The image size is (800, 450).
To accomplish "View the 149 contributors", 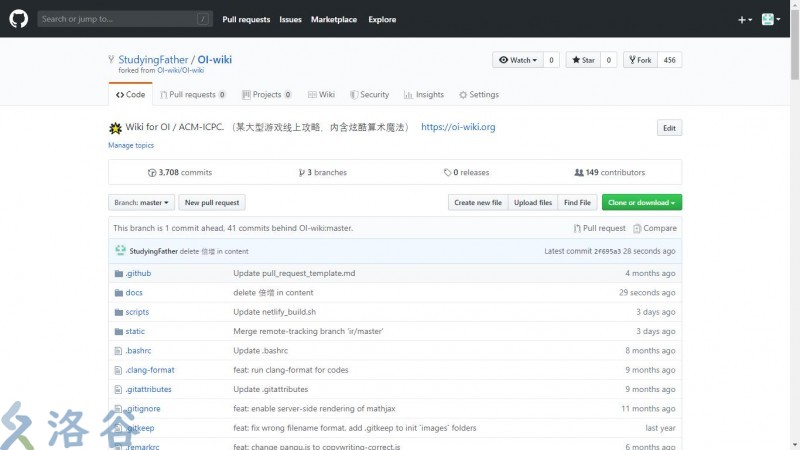I will coord(610,172).
